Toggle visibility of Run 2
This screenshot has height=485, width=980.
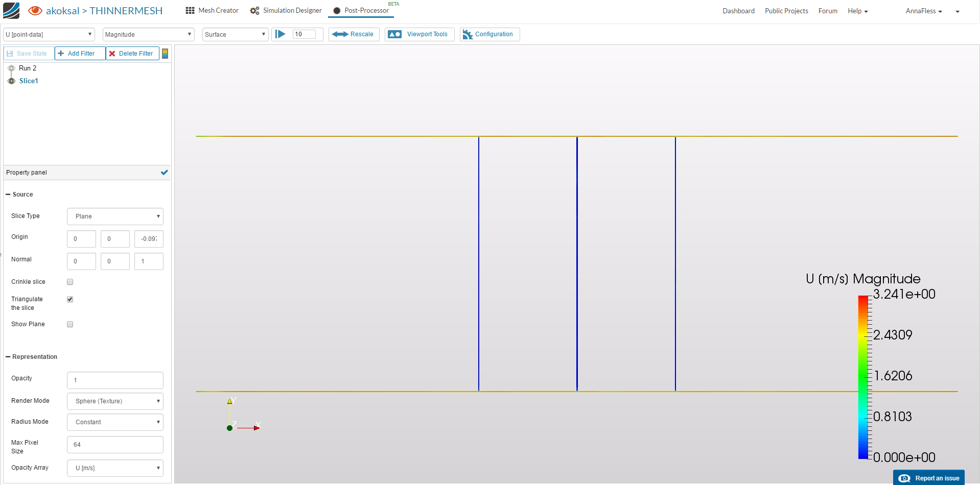(x=11, y=68)
